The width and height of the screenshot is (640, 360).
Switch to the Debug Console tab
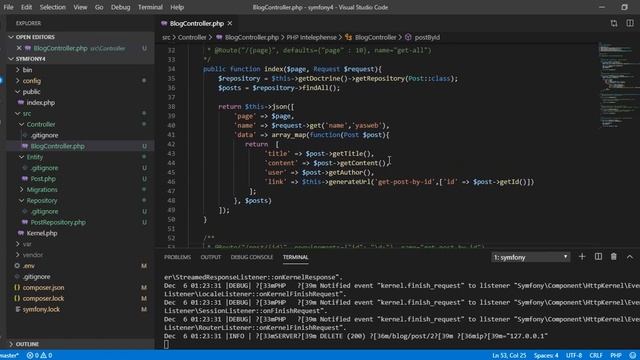251,257
